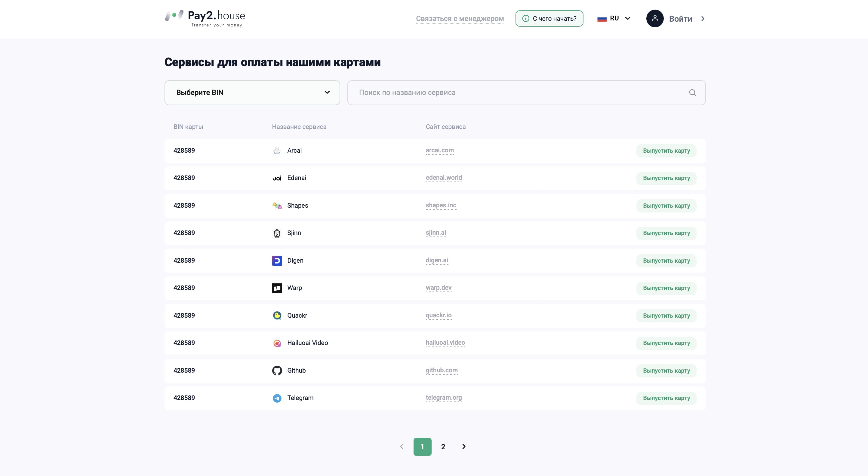Open the telegram.org link
This screenshot has width=868, height=476.
pos(443,398)
